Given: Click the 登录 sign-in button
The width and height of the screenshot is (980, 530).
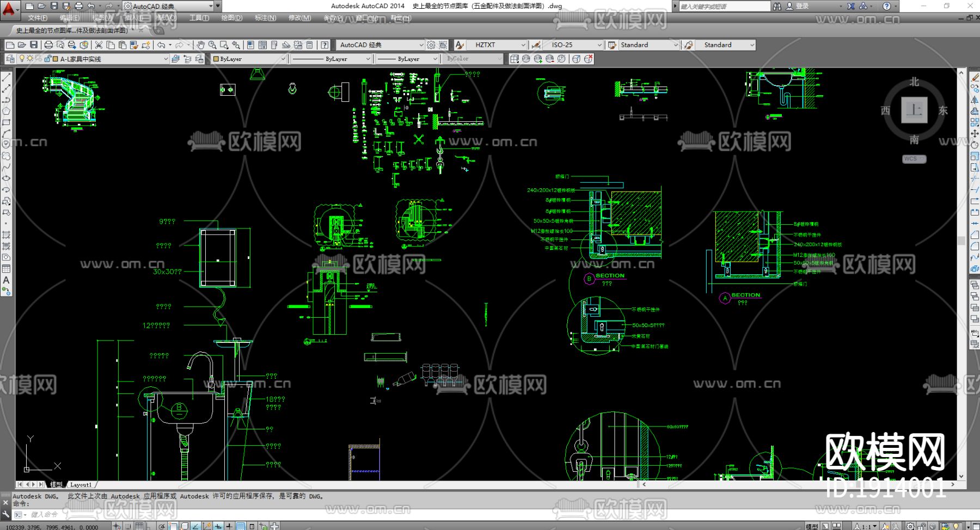Looking at the screenshot, I should point(797,6).
